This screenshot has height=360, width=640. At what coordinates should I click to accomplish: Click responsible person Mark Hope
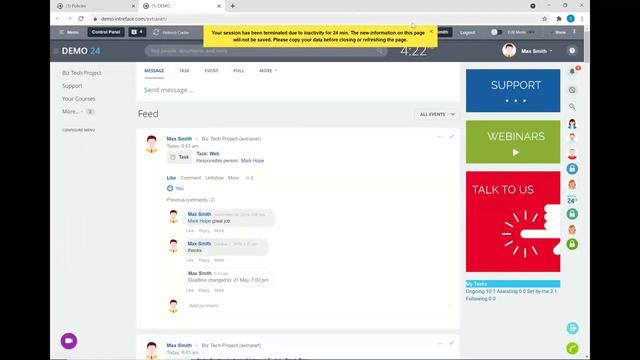(252, 160)
